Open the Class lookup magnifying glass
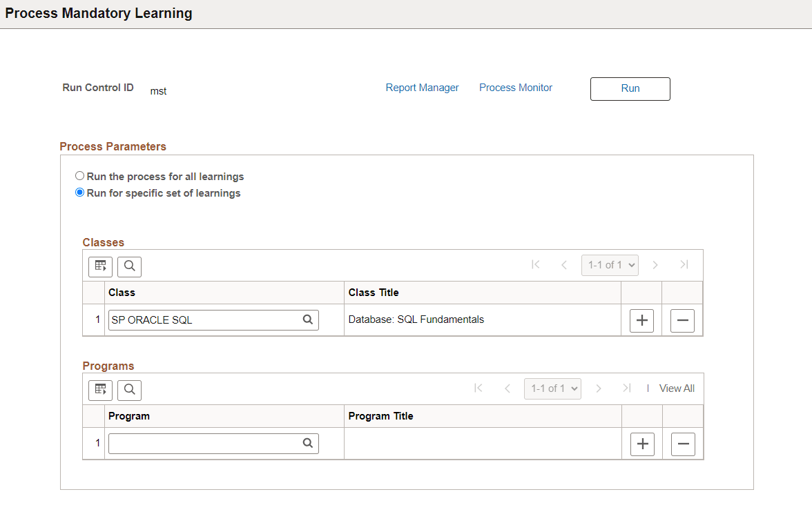 click(307, 319)
